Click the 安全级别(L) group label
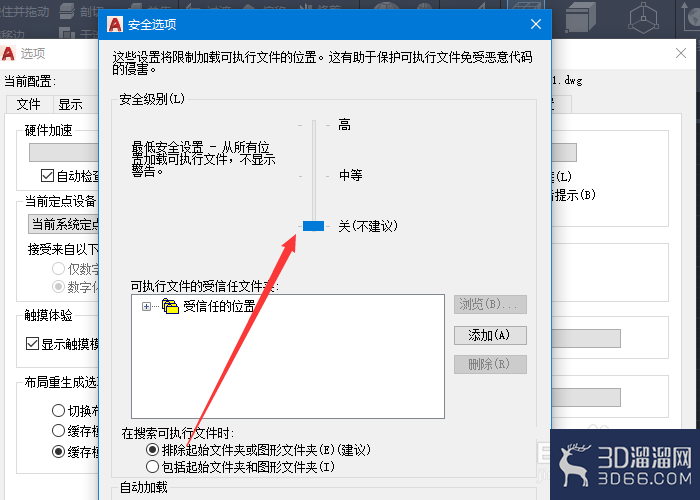Viewport: 700px width, 500px height. tap(152, 99)
